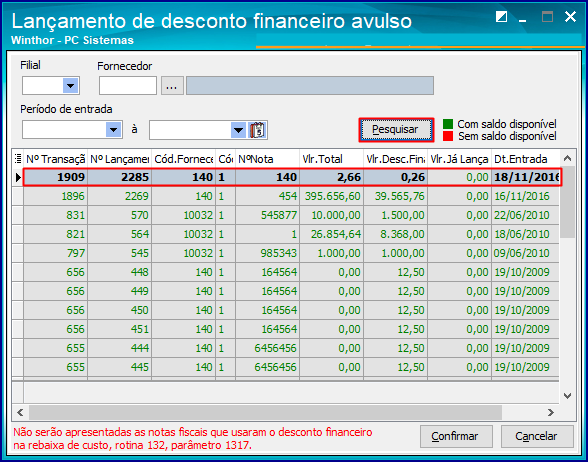This screenshot has height=462, width=588.
Task: Click the grey supplier name field
Action: (x=310, y=86)
